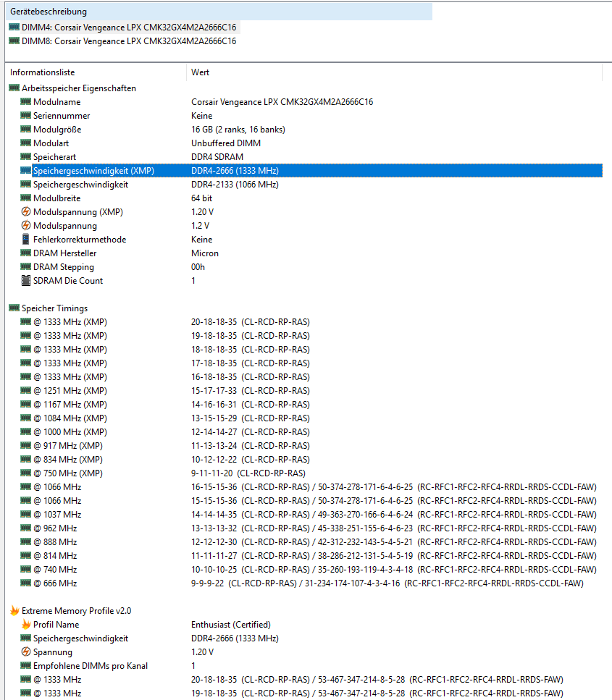The image size is (612, 700).
Task: Click the @ 666 MHz row icon
Action: [x=25, y=583]
